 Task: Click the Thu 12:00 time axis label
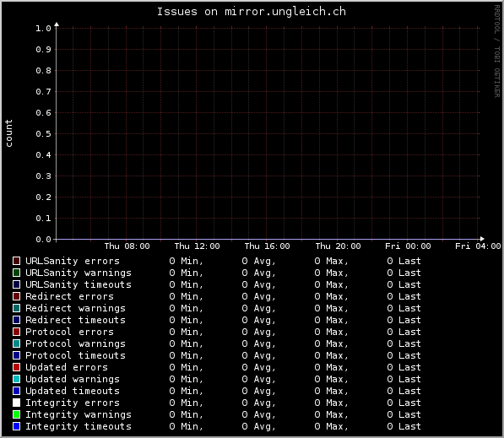click(x=197, y=246)
